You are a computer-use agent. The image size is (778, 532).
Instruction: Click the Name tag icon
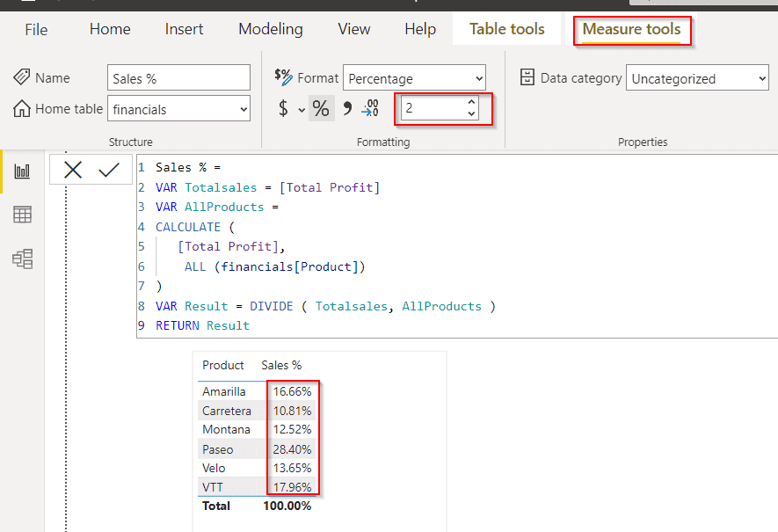[x=22, y=77]
